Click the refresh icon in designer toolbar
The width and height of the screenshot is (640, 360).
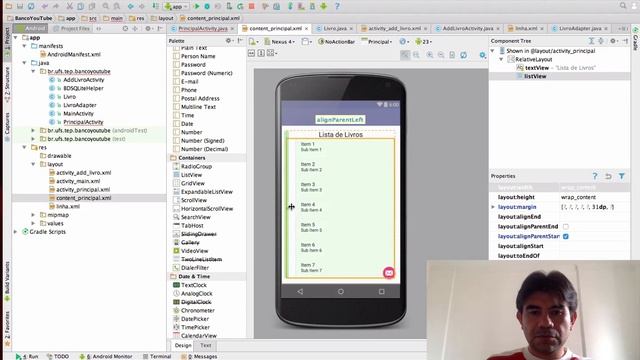click(463, 55)
